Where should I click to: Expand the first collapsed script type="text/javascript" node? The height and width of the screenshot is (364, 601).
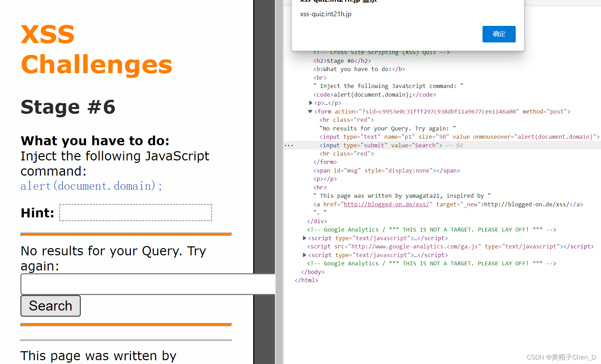[x=304, y=238]
